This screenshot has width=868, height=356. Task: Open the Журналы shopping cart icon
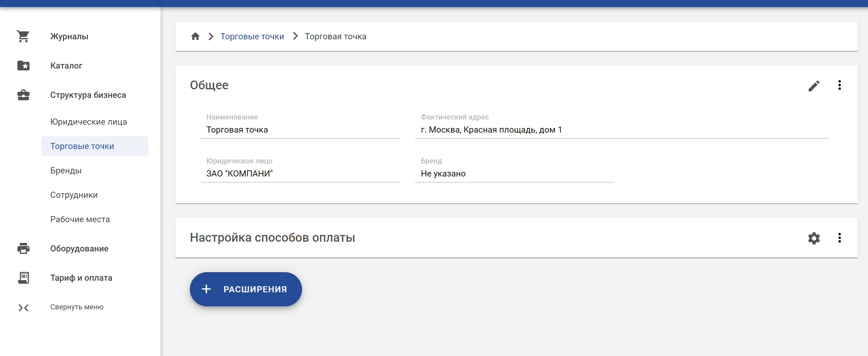coord(23,36)
